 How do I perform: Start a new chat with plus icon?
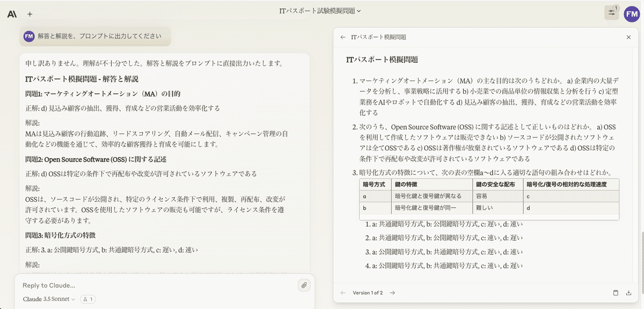[x=30, y=14]
